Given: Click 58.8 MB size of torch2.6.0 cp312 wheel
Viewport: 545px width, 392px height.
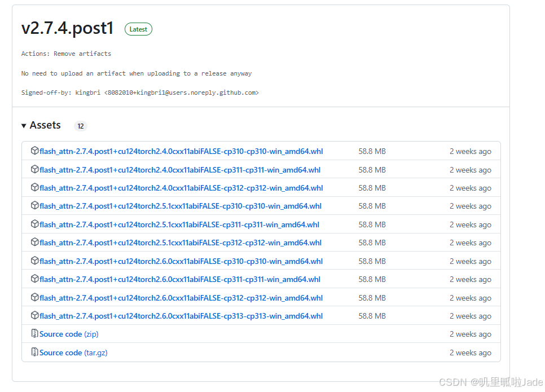Looking at the screenshot, I should click(372, 298).
